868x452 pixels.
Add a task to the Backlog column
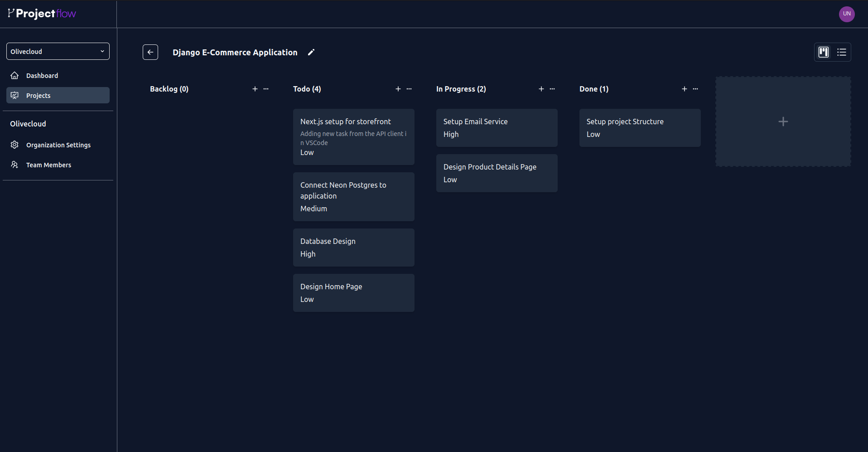(255, 89)
